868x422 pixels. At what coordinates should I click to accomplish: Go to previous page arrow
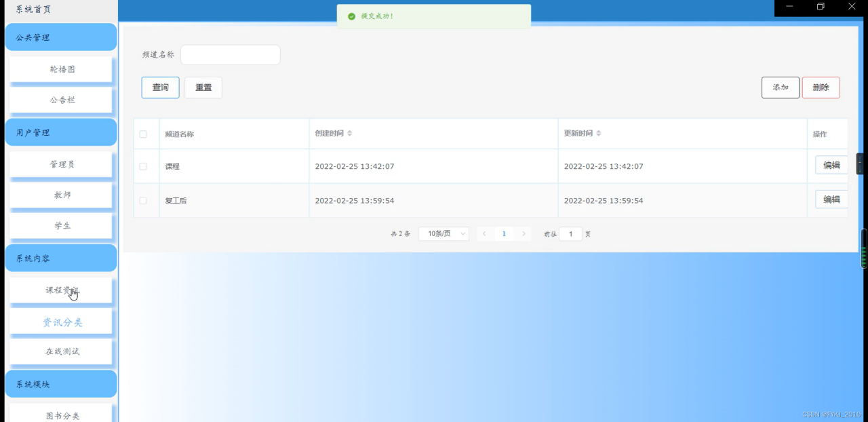(x=484, y=234)
